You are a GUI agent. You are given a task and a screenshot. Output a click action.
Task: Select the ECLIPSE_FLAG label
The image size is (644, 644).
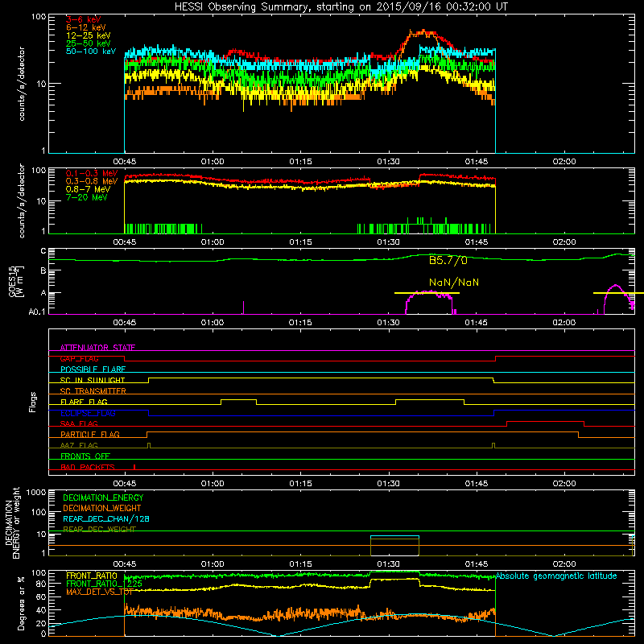coord(88,413)
